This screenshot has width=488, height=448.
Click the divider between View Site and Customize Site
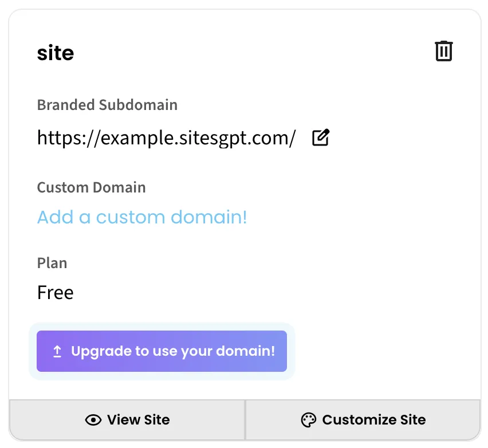[x=245, y=420]
